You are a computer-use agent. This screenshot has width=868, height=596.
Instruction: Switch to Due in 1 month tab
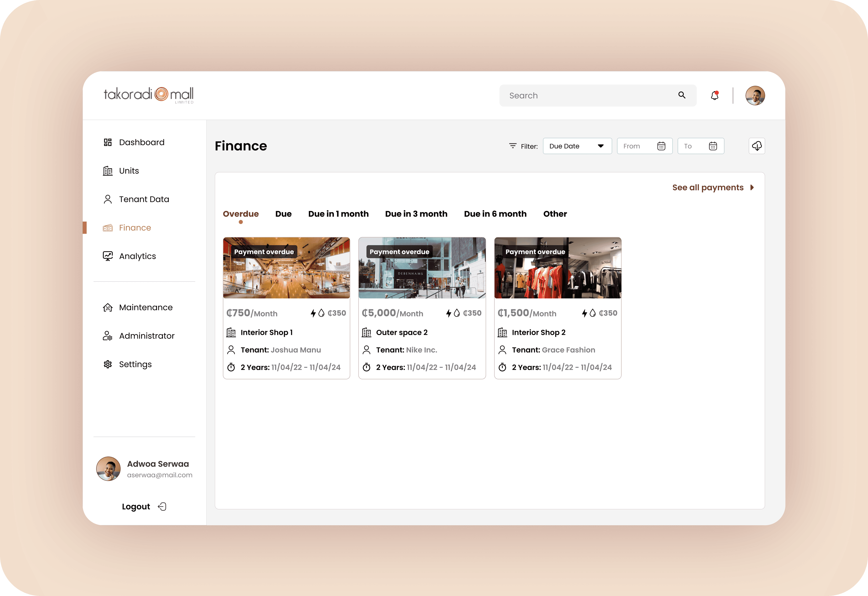[x=338, y=214]
